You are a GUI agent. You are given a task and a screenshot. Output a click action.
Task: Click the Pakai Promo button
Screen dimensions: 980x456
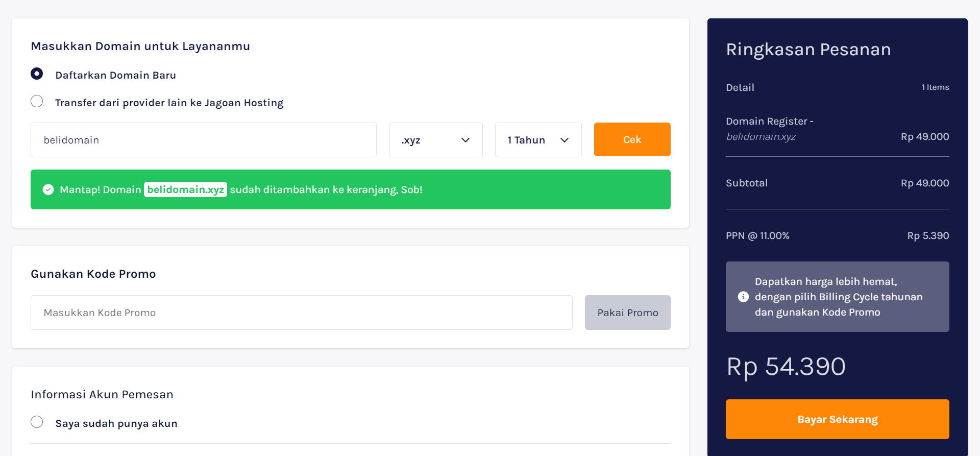click(x=627, y=313)
